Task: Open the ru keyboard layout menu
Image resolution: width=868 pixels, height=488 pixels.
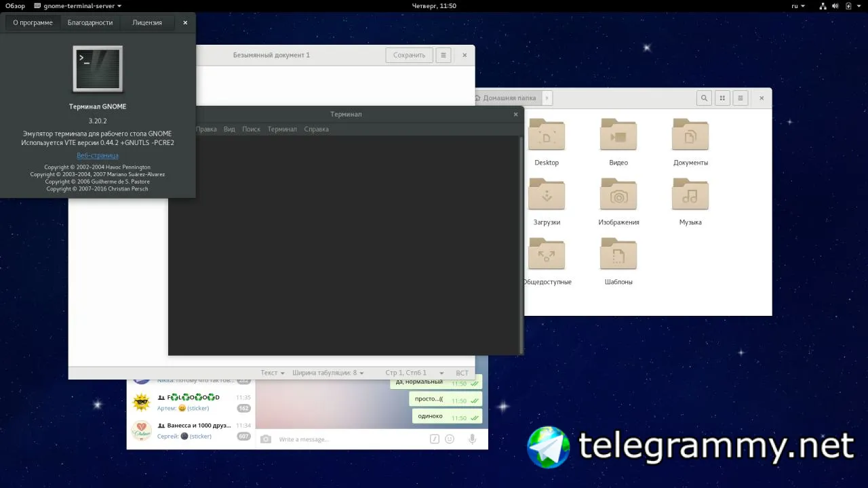Action: point(798,6)
